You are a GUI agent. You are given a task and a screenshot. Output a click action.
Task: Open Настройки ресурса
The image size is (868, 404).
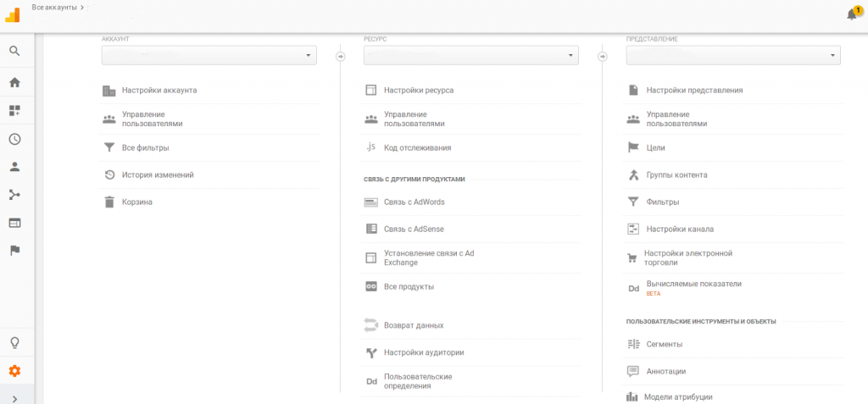419,91
